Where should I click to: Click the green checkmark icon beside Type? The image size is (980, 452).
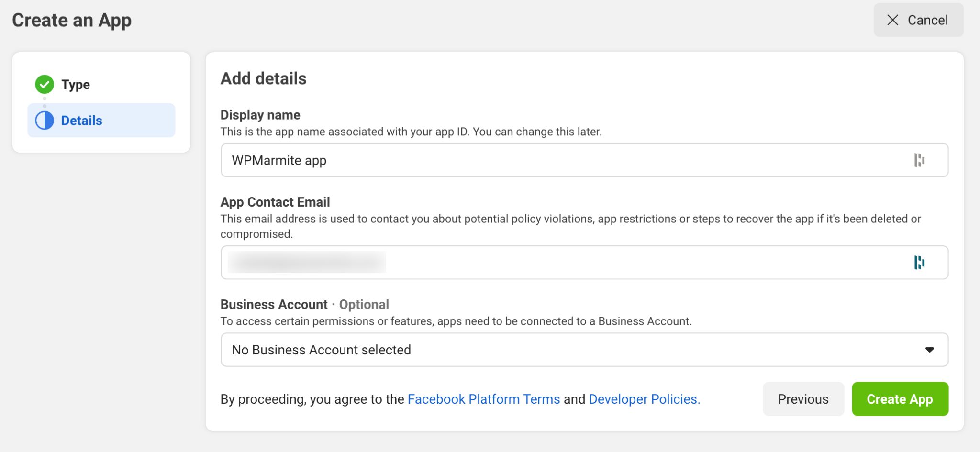coord(45,85)
